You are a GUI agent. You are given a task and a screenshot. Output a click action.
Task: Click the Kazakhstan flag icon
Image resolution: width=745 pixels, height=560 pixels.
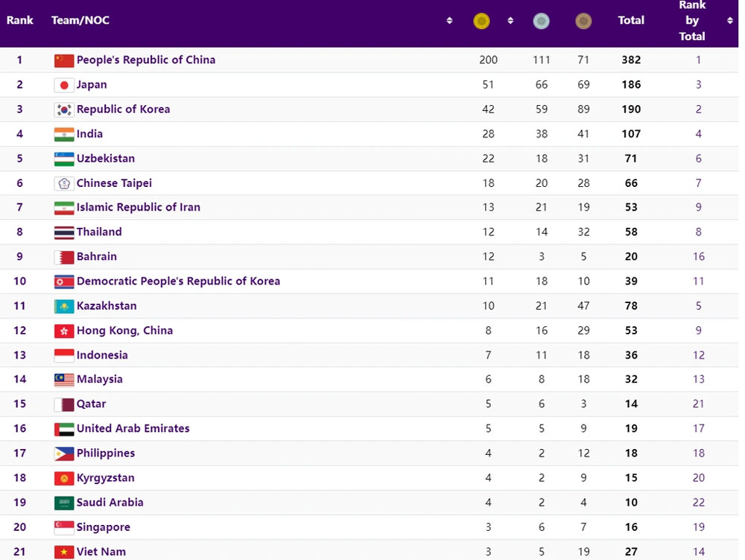pyautogui.click(x=64, y=306)
